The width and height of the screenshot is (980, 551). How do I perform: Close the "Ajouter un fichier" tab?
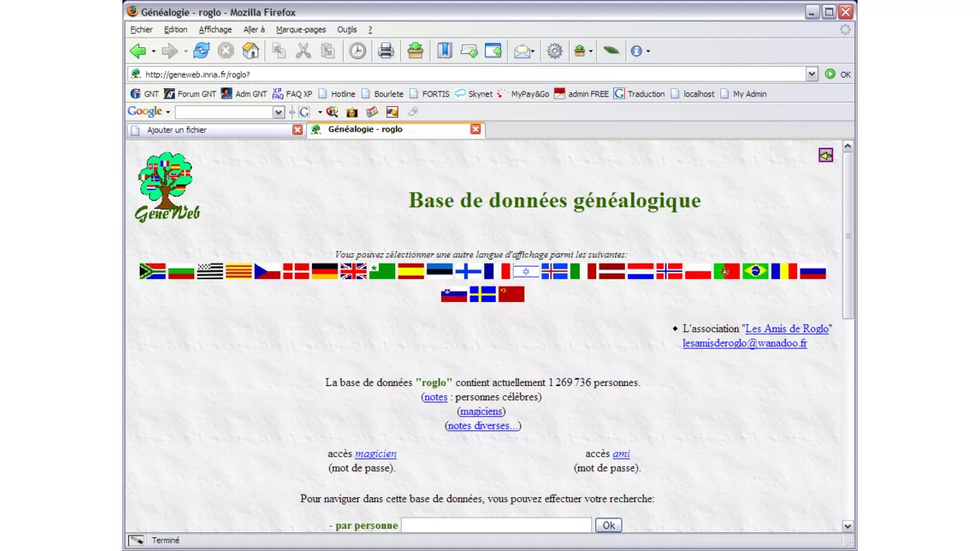coord(297,130)
